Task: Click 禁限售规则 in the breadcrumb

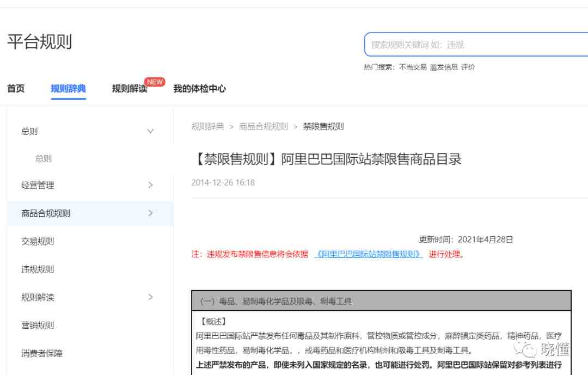Action: point(323,127)
